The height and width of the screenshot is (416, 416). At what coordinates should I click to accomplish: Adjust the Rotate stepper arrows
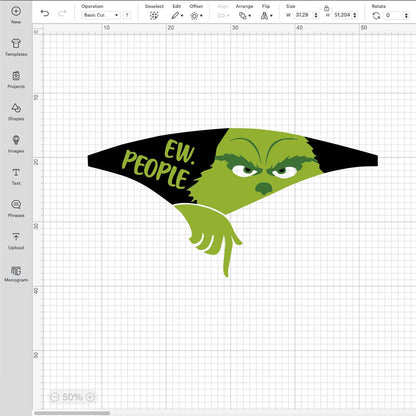(x=406, y=15)
